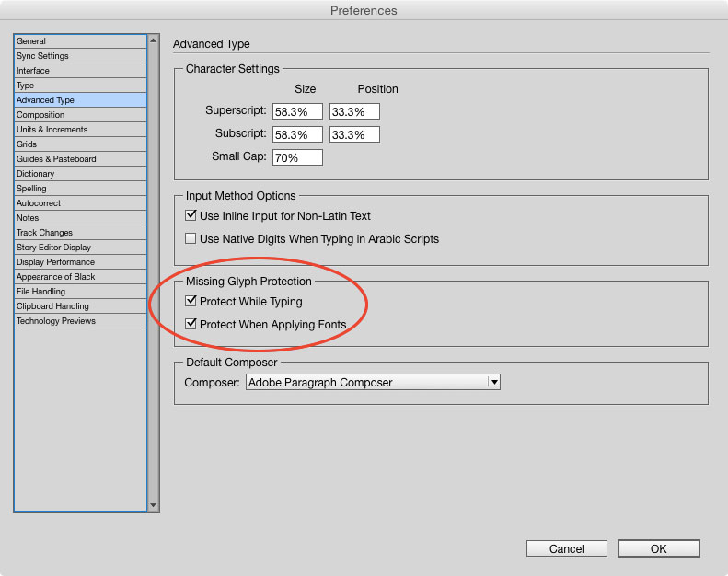728x576 pixels.
Task: Toggle Protect When Applying Fonts checkbox
Action: click(191, 325)
